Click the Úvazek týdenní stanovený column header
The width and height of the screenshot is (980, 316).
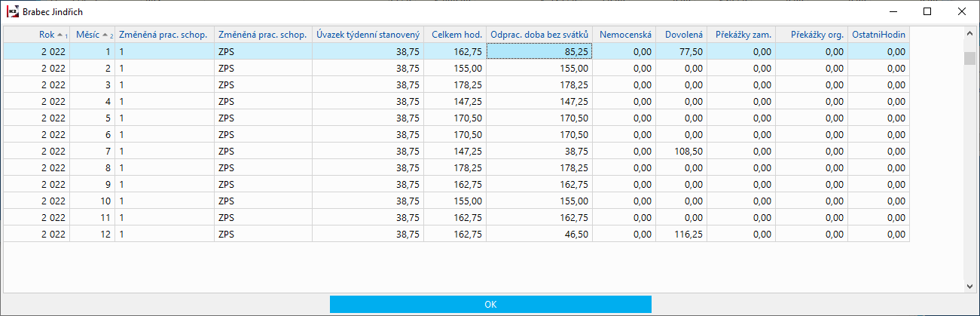368,35
